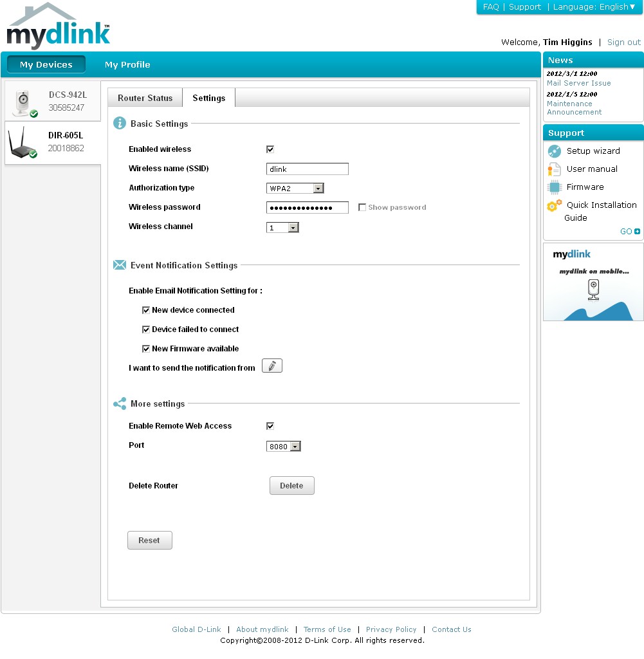Screen dimensions: 644x659
Task: Click the User manual text link
Action: click(x=592, y=169)
